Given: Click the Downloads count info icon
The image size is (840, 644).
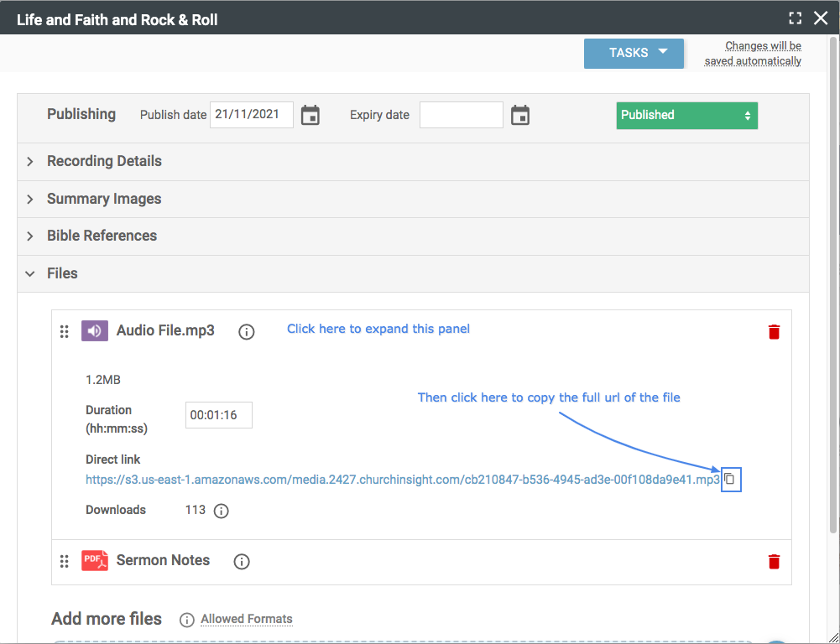Looking at the screenshot, I should 222,511.
